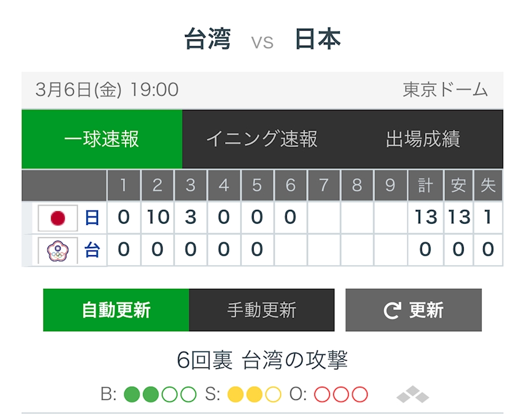Click the 日 team name link
The image size is (525, 420).
(x=92, y=217)
